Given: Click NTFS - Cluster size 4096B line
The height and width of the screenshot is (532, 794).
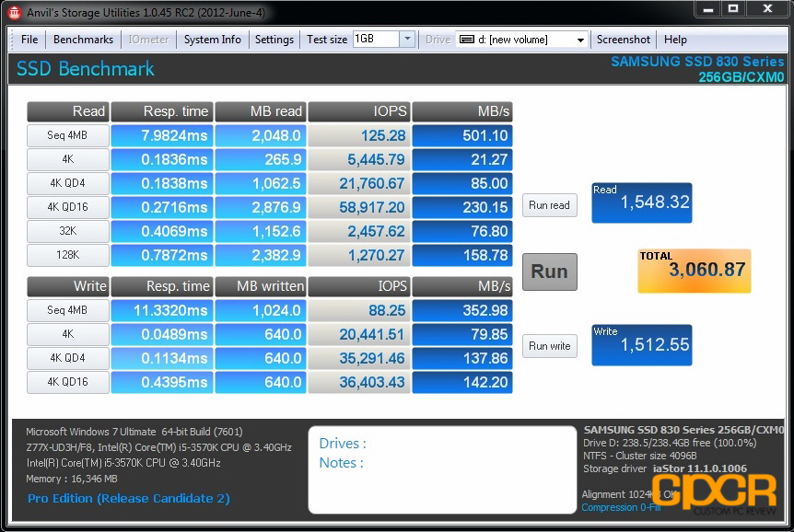Looking at the screenshot, I should click(639, 456).
